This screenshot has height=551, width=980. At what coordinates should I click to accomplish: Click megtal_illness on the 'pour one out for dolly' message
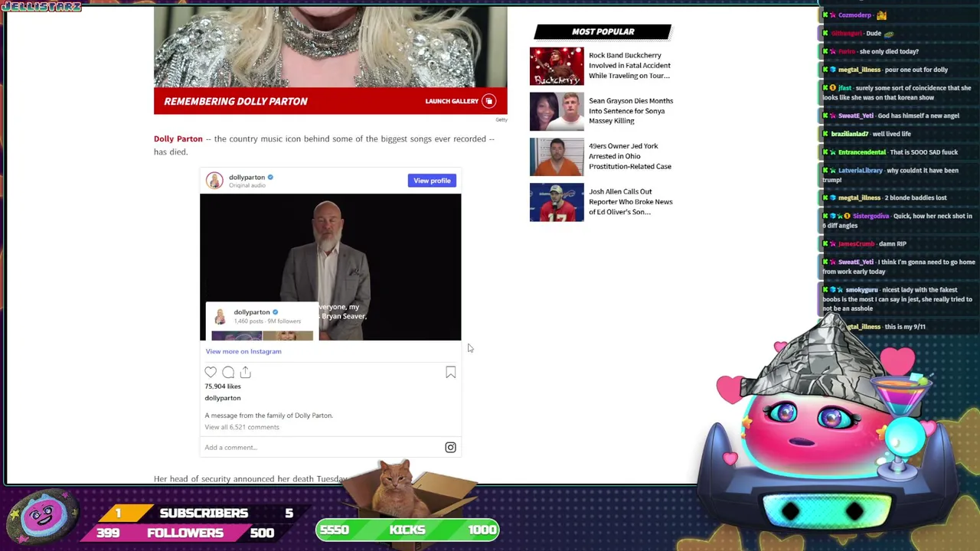pyautogui.click(x=859, y=70)
